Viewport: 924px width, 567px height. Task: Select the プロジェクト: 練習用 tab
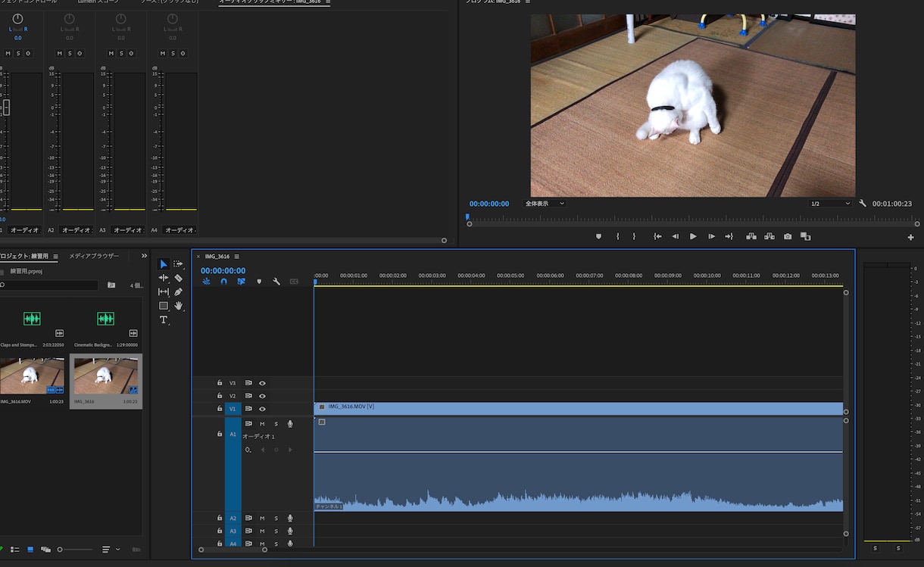coord(24,256)
